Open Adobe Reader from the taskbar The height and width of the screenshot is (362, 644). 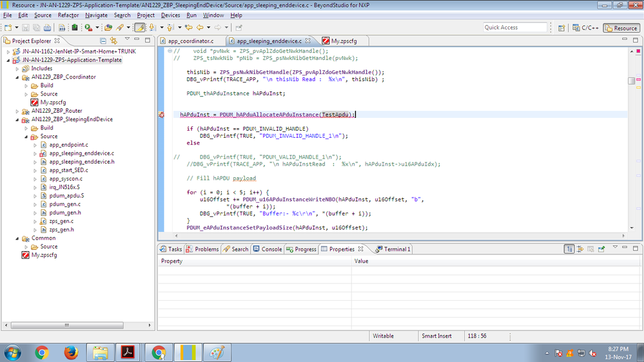[x=128, y=352]
